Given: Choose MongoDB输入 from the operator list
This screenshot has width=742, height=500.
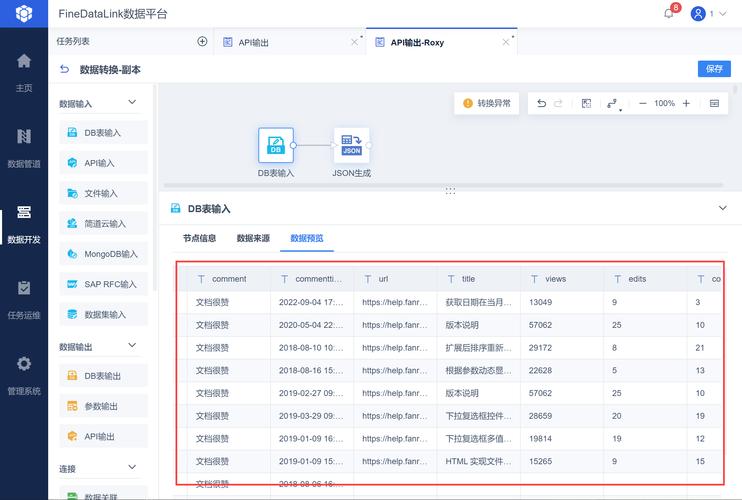Looking at the screenshot, I should [103, 254].
